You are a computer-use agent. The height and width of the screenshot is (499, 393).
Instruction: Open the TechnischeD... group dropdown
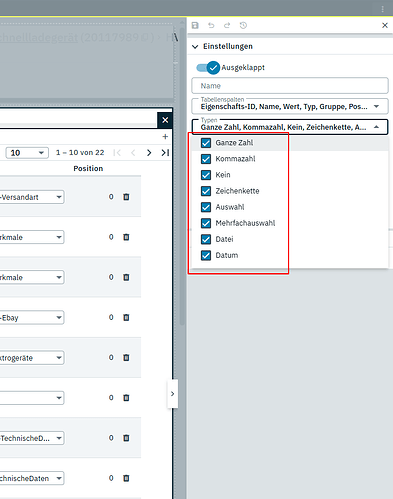click(32, 438)
